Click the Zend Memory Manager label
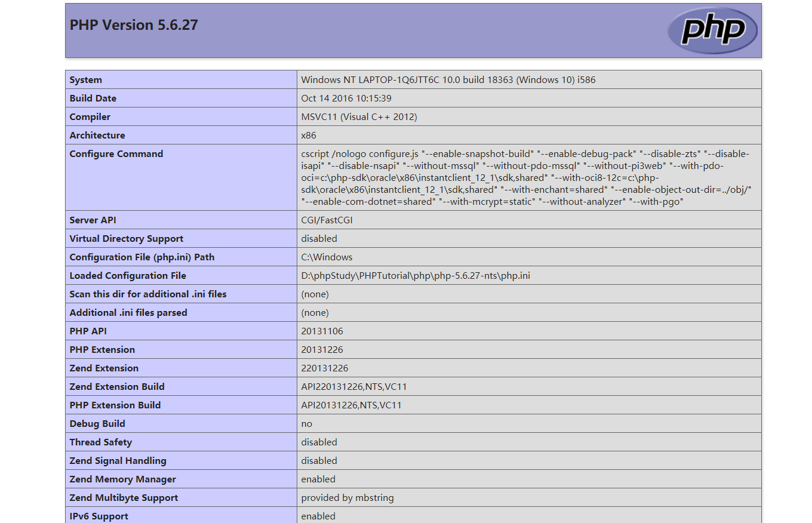 [x=123, y=479]
